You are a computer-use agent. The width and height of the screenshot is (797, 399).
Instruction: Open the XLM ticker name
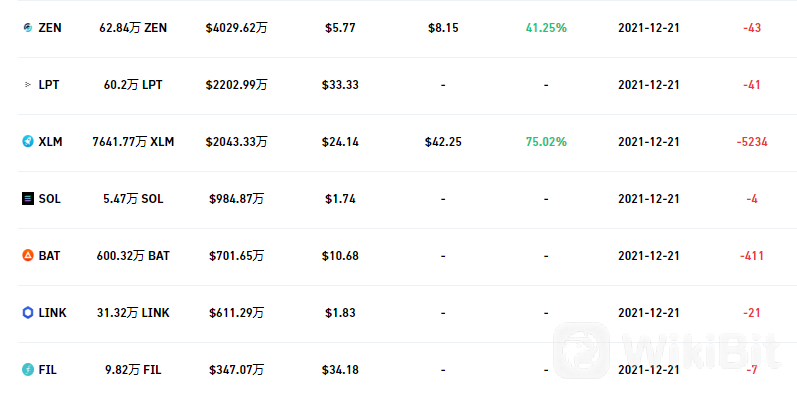pyautogui.click(x=50, y=141)
